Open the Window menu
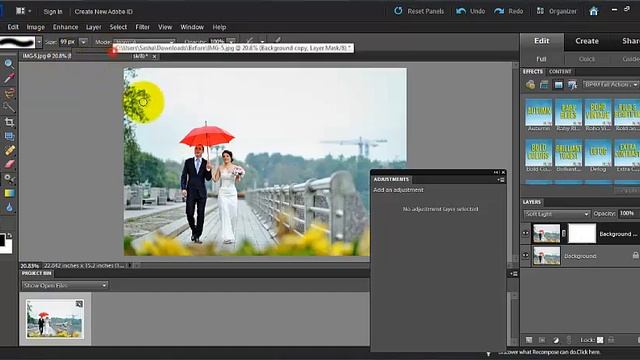The height and width of the screenshot is (360, 640). coord(192,27)
